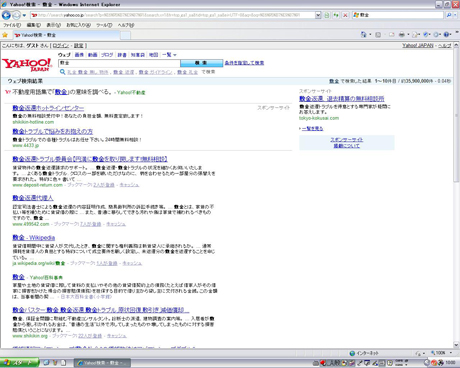Image resolution: width=460 pixels, height=368 pixels.
Task: Open 敷金トラブルで悩みをお抱えの方 link
Action: (x=53, y=131)
